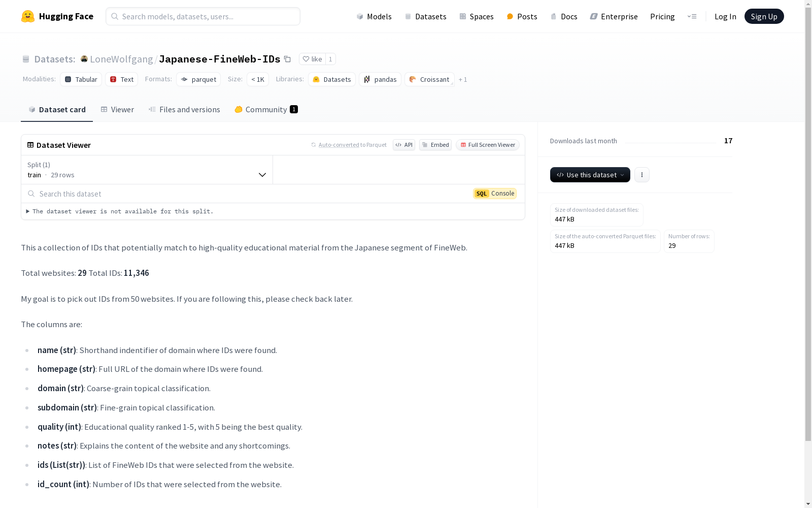Image resolution: width=812 pixels, height=508 pixels.
Task: Filter by the Tabular modality tag
Action: [x=81, y=79]
